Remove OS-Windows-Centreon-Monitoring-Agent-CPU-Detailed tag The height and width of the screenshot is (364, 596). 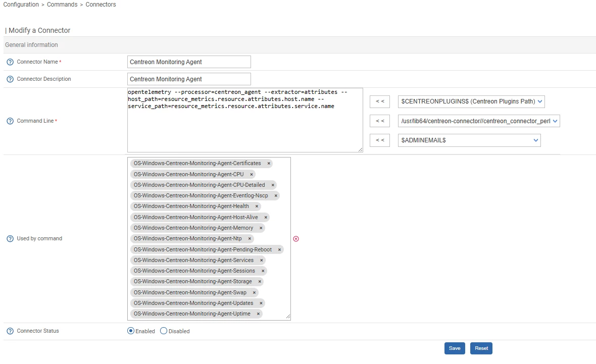[x=273, y=185]
